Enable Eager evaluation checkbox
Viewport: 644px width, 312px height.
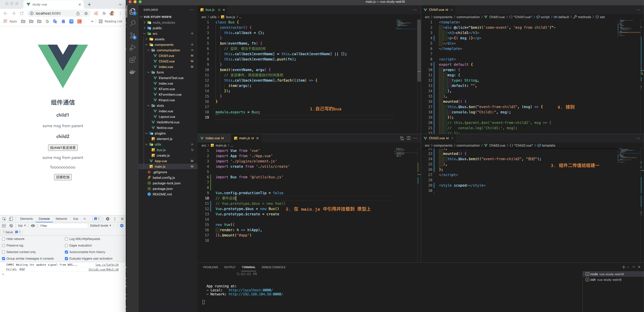pos(66,246)
